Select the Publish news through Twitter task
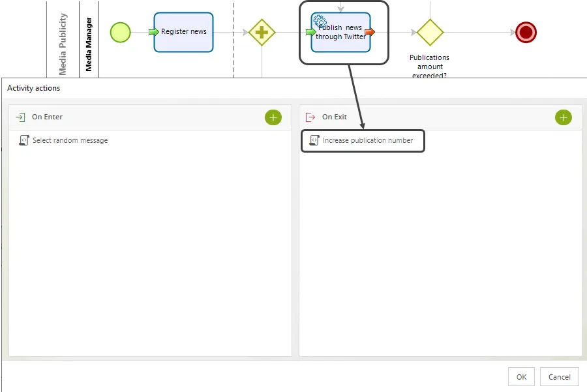This screenshot has height=392, width=587. coord(340,32)
